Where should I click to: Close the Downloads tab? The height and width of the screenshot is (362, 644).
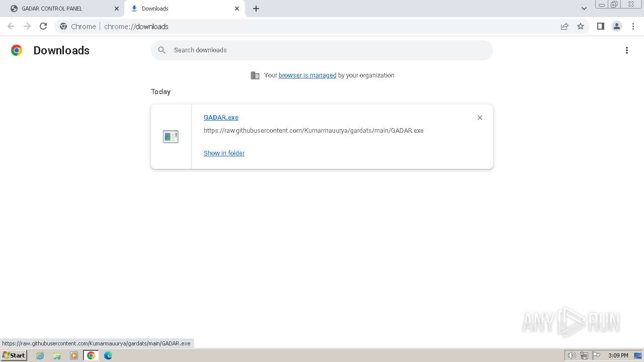(x=237, y=9)
